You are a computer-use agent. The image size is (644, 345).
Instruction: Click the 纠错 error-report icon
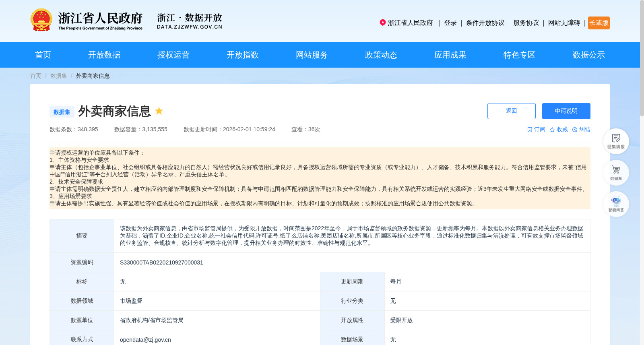[x=575, y=130]
